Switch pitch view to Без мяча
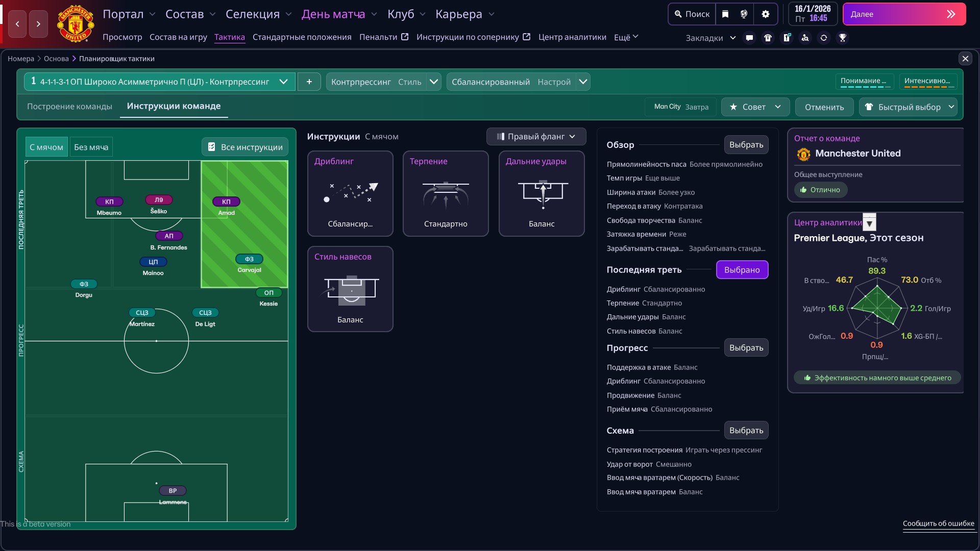This screenshot has width=980, height=551. pyautogui.click(x=91, y=147)
